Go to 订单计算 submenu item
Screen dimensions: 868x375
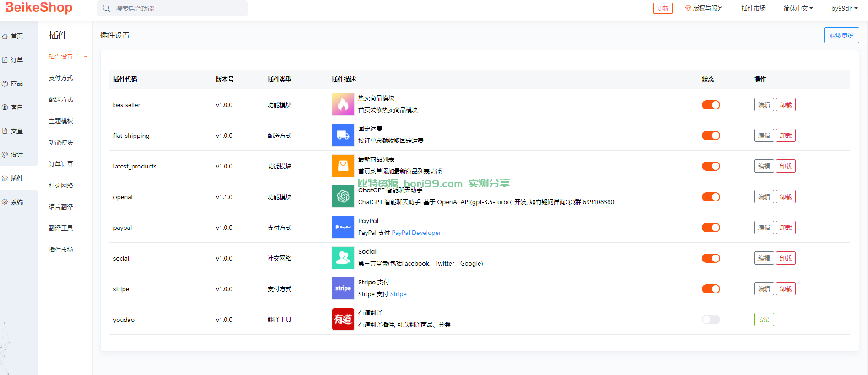click(61, 164)
